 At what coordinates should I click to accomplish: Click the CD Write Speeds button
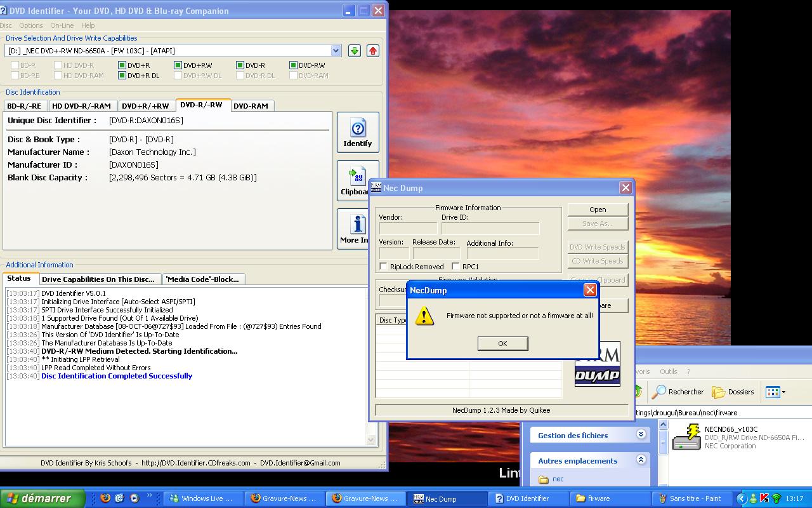598,261
